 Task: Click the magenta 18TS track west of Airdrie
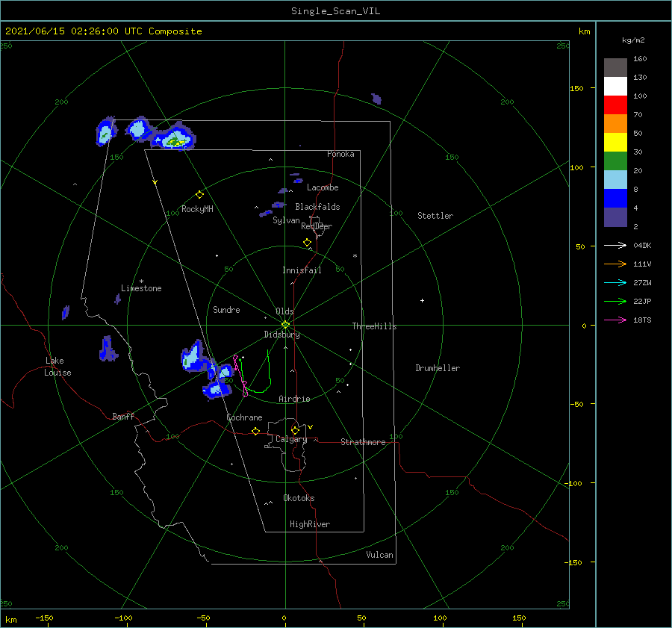pyautogui.click(x=240, y=376)
